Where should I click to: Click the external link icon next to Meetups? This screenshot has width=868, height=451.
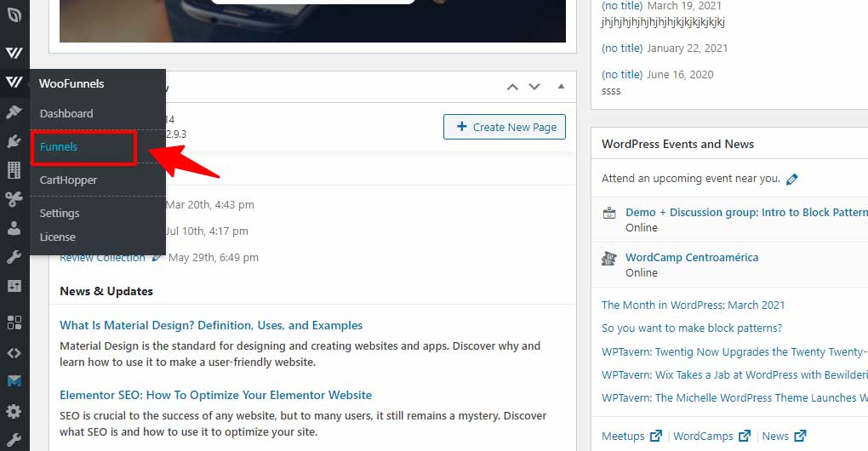tap(655, 436)
